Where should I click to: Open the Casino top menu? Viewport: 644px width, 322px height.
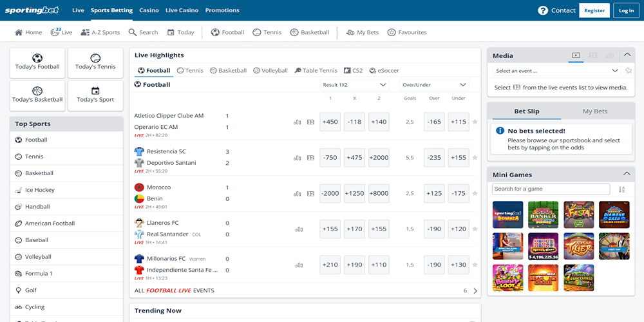149,10
